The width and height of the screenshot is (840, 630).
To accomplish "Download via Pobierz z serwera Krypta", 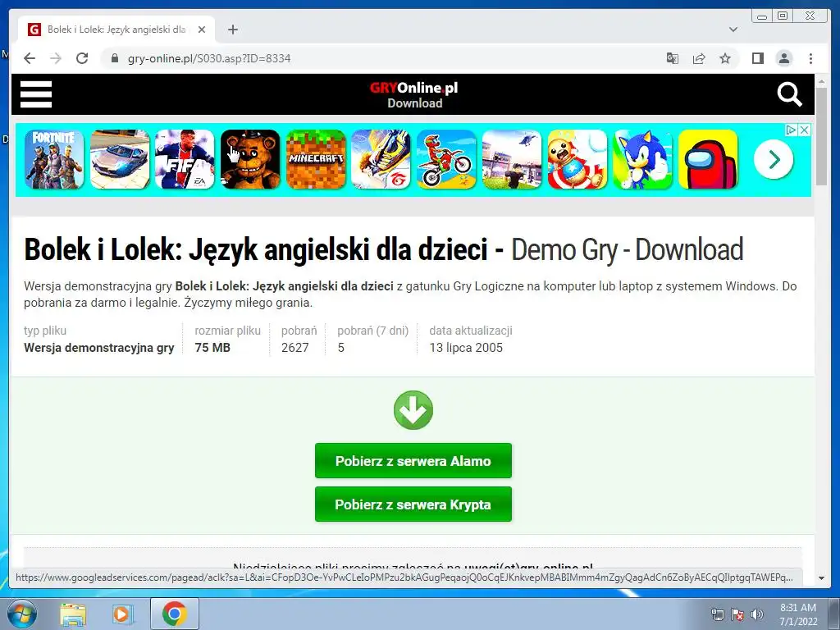I will (413, 504).
